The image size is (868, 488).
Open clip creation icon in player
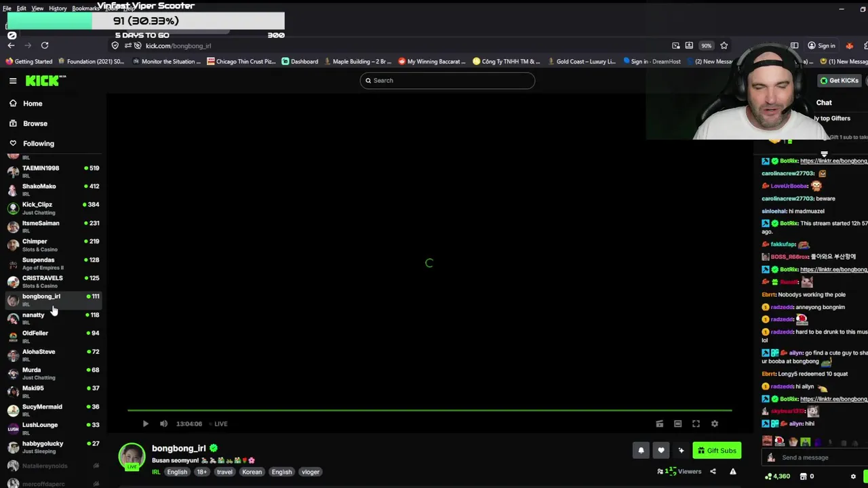coord(659,424)
